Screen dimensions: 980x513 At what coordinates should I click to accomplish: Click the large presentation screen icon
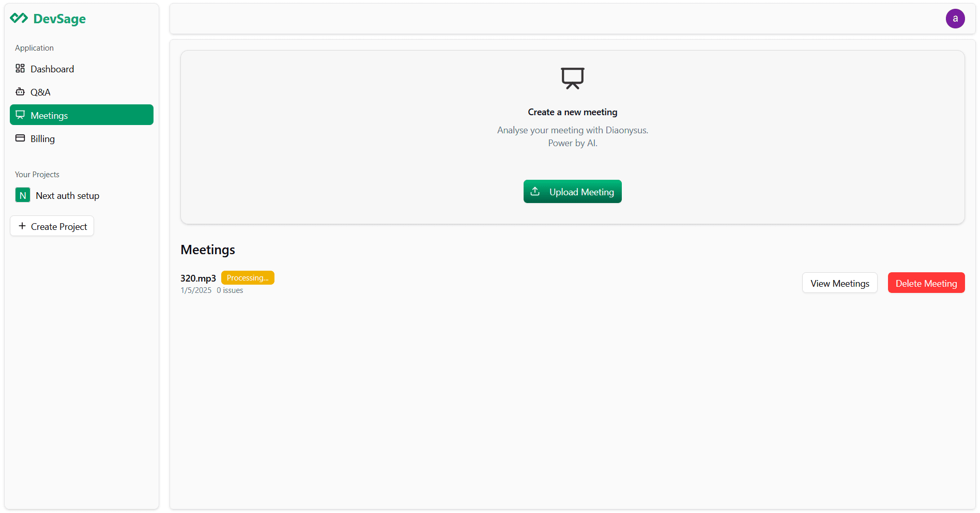click(572, 79)
